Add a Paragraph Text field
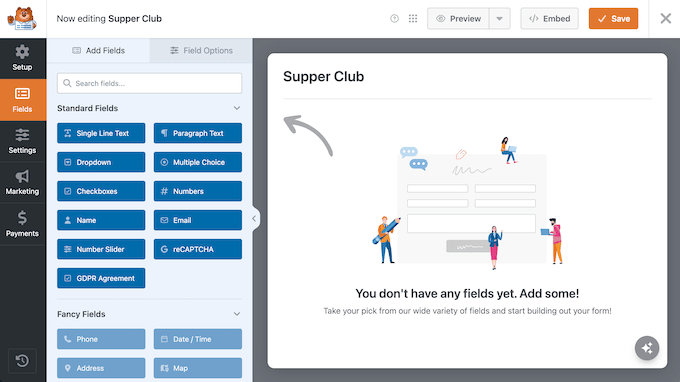Viewport: 680px width, 382px height. [198, 133]
